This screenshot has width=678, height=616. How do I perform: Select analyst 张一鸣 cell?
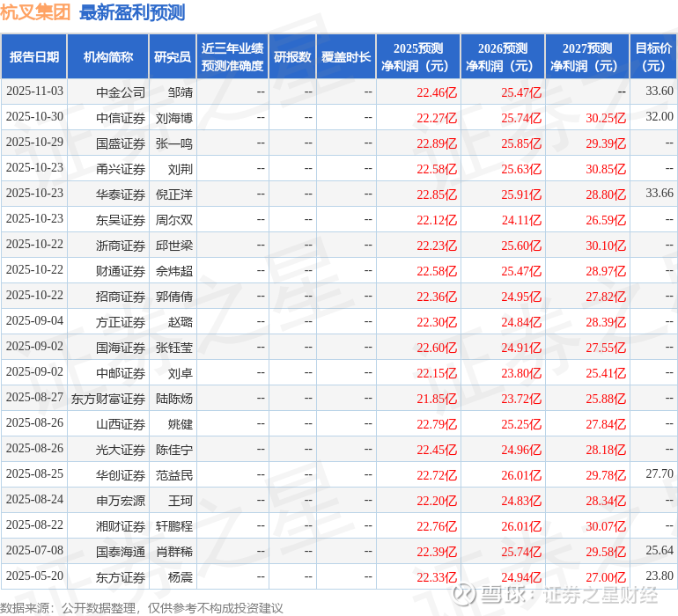(174, 143)
